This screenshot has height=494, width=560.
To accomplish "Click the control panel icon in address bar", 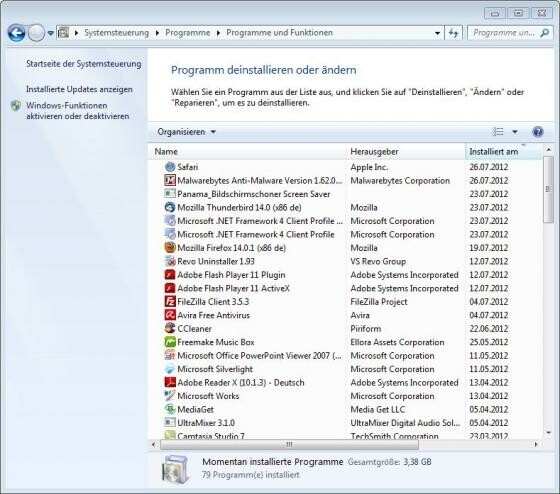I will coord(64,33).
